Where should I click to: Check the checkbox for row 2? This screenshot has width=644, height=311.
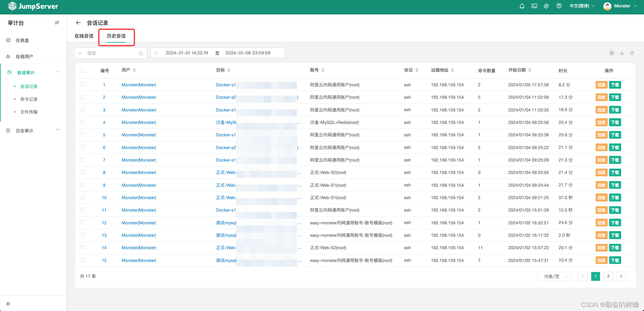(x=83, y=97)
